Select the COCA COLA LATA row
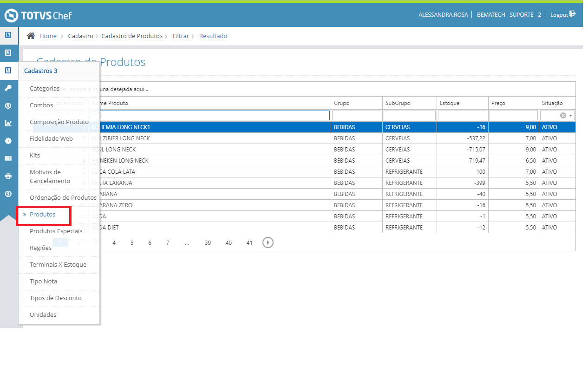The height and width of the screenshot is (380, 588). (x=304, y=172)
